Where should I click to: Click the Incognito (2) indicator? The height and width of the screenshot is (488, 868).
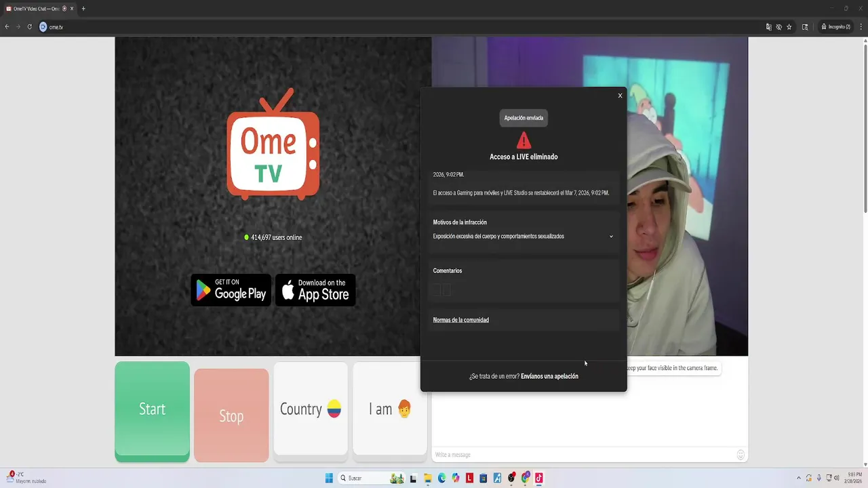tap(835, 27)
